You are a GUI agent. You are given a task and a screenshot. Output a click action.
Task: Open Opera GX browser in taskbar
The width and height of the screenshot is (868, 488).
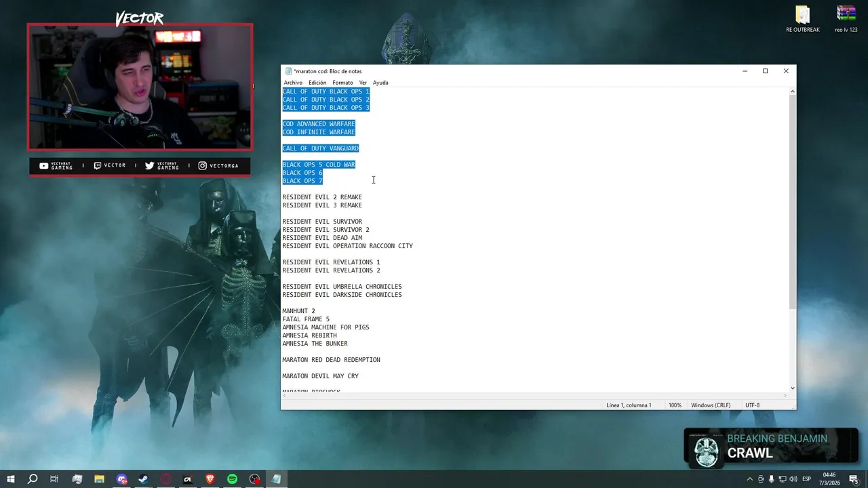point(165,479)
